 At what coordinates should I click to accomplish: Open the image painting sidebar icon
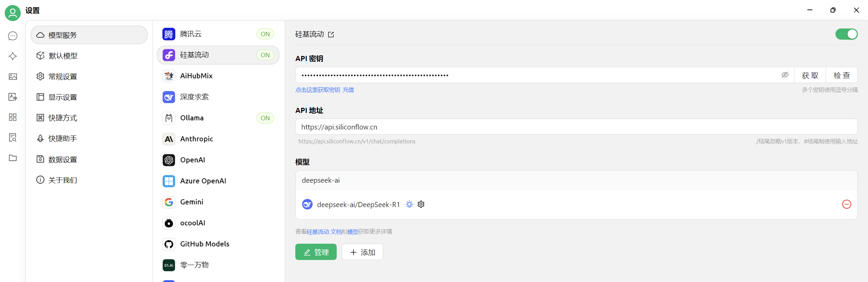click(13, 77)
